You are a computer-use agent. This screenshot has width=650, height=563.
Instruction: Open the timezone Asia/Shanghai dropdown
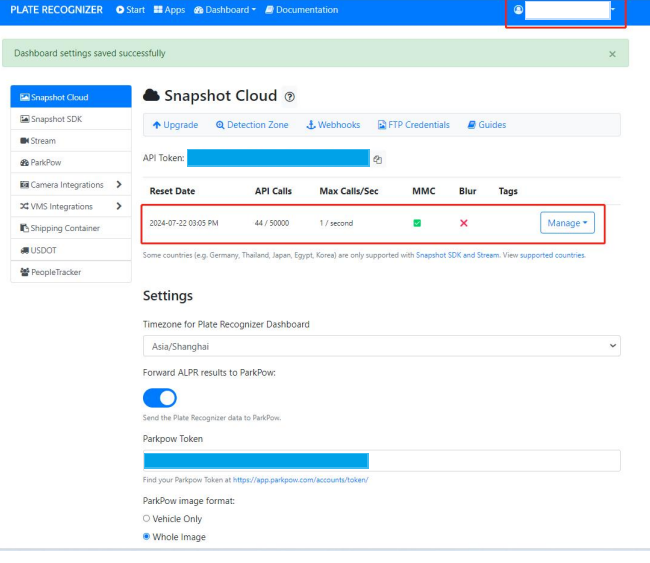[381, 346]
